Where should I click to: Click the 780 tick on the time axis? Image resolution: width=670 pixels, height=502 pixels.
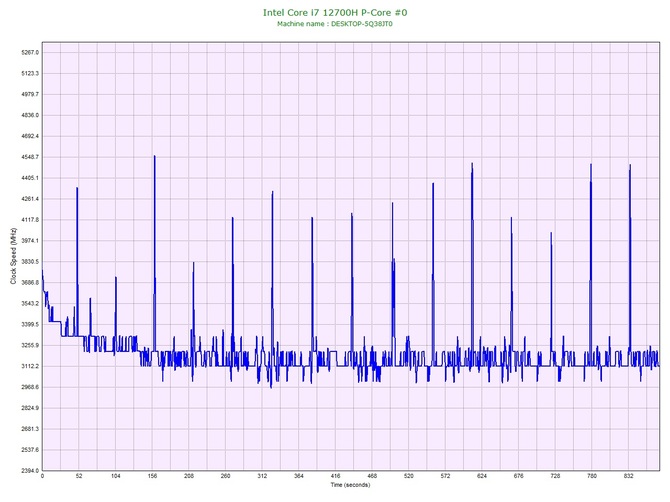click(592, 476)
